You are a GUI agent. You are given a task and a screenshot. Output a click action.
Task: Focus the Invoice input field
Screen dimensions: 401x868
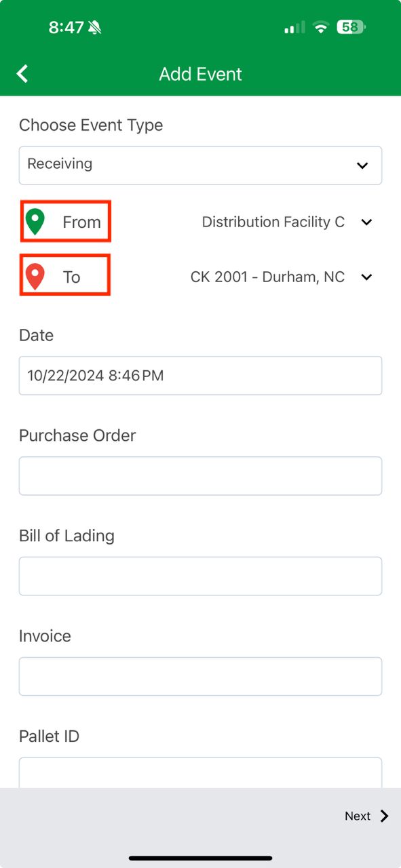(200, 677)
